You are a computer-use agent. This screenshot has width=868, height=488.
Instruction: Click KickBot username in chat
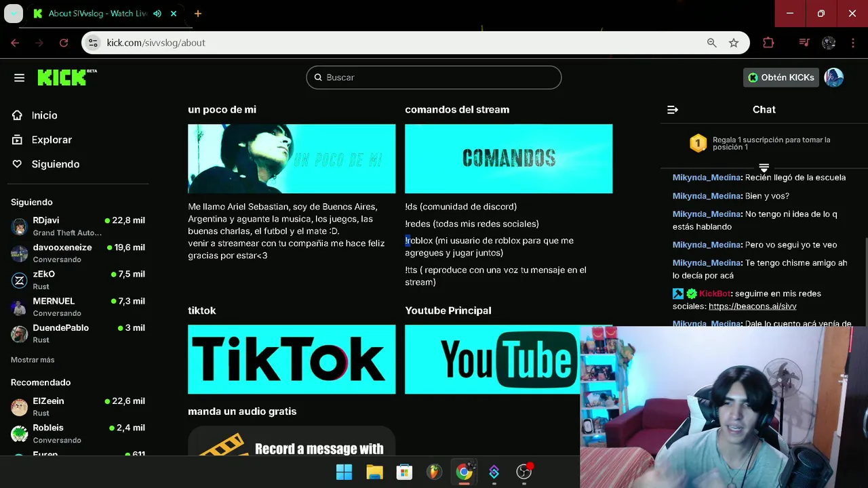click(715, 293)
